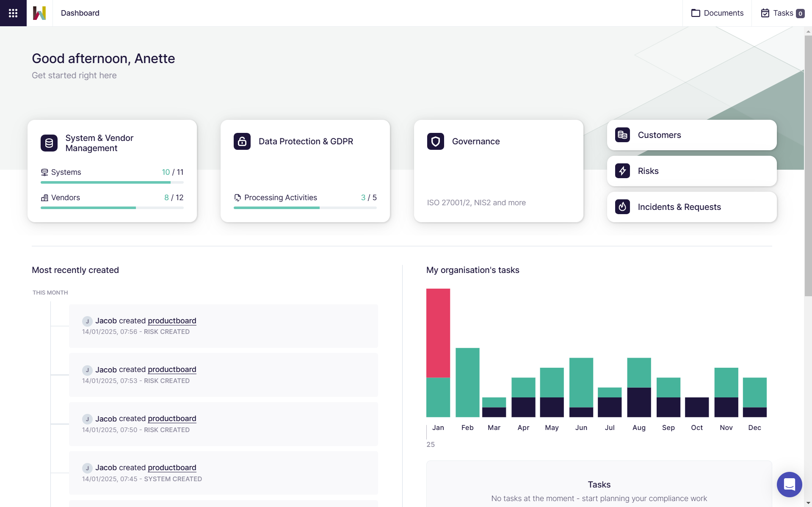Image resolution: width=812 pixels, height=507 pixels.
Task: Click the Tasks count badge
Action: [800, 14]
